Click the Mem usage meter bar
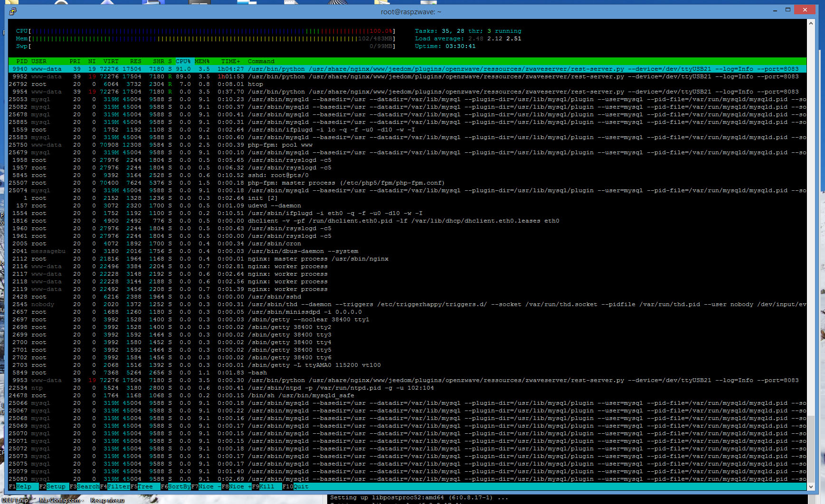 (x=206, y=38)
